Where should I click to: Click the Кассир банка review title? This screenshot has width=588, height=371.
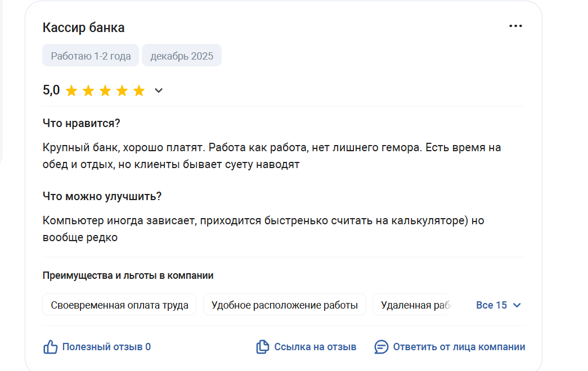83,28
